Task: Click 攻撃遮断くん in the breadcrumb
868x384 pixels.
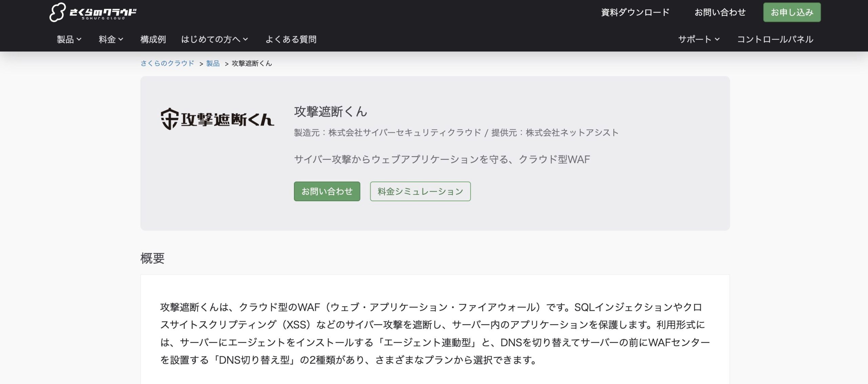Action: coord(252,63)
